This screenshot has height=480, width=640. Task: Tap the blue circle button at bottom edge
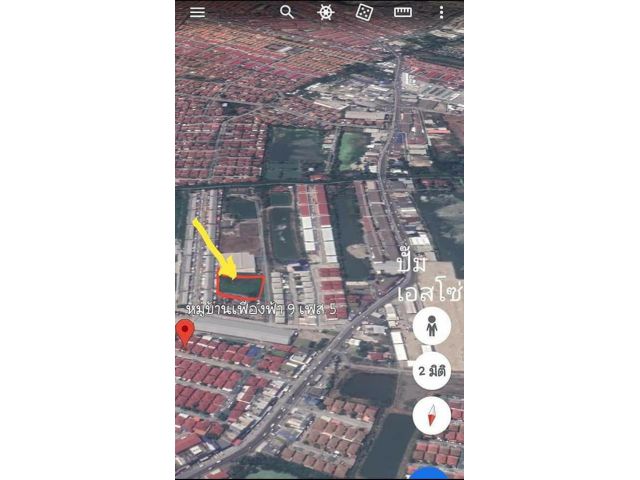(429, 473)
